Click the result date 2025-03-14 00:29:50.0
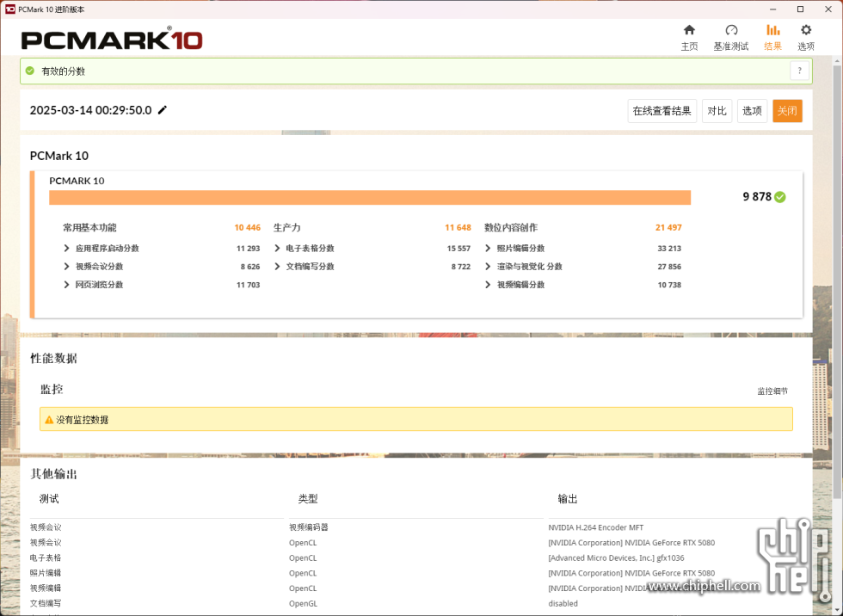Image resolution: width=843 pixels, height=616 pixels. (90, 110)
